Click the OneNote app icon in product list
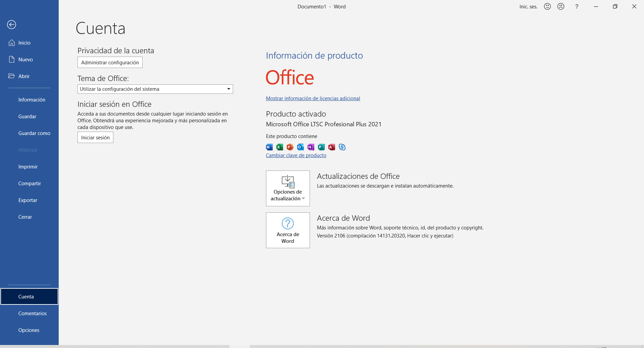This screenshot has height=348, width=644. [x=311, y=147]
